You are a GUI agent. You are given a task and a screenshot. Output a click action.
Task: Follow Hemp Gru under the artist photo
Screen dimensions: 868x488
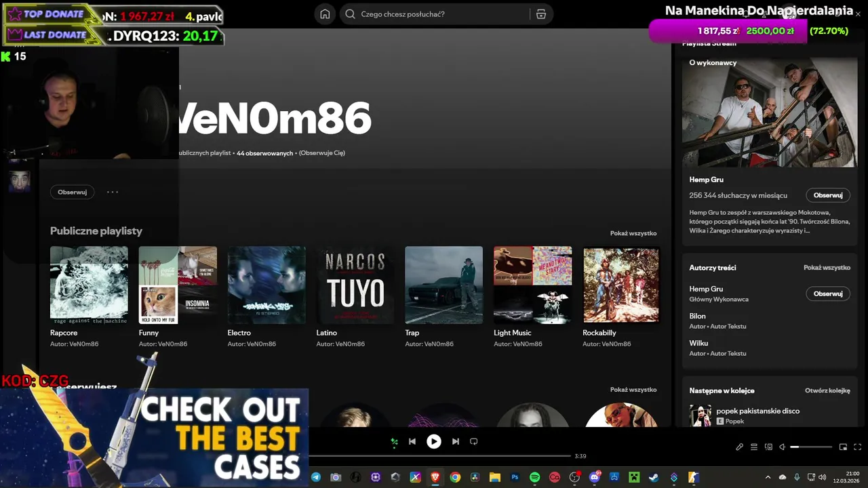(828, 195)
